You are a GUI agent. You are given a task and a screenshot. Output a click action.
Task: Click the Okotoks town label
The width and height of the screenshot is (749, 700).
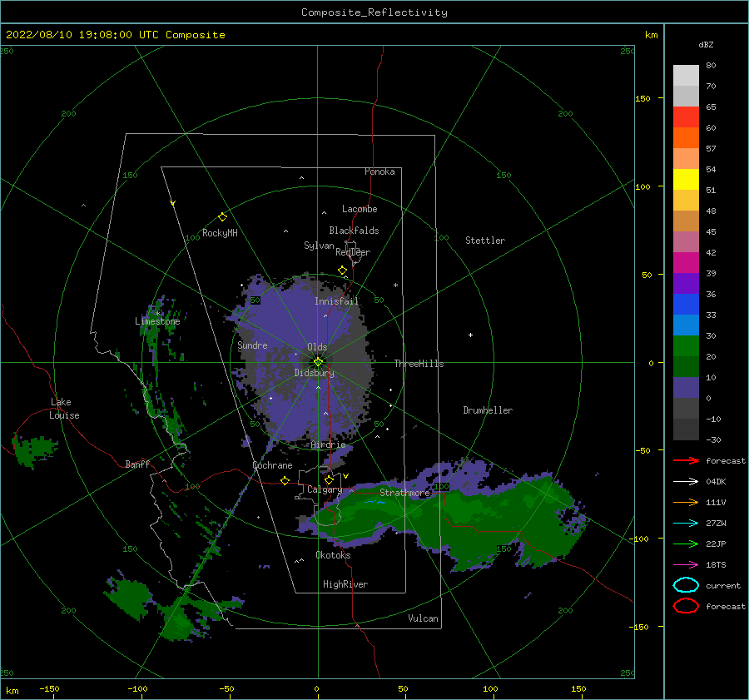pyautogui.click(x=333, y=554)
